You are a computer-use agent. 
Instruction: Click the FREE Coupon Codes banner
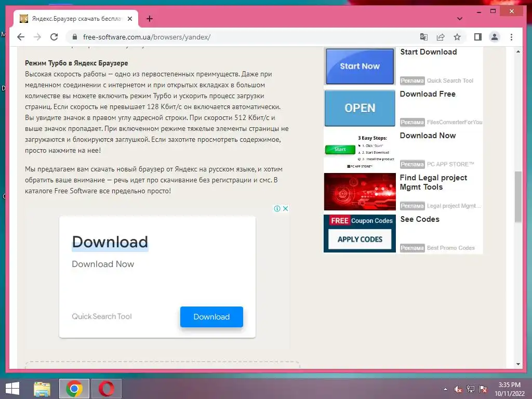click(360, 221)
